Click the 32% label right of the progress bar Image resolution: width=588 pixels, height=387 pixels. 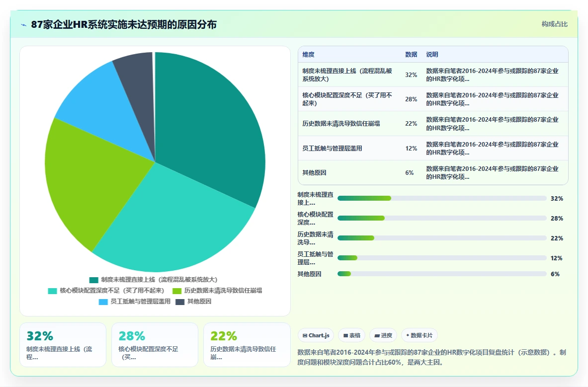coord(557,199)
